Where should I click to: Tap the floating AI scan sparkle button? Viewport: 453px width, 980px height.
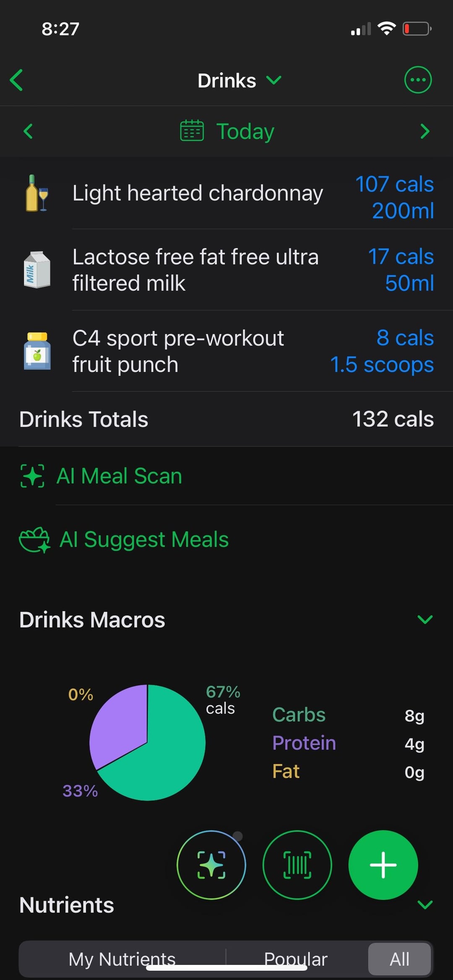[x=211, y=865]
